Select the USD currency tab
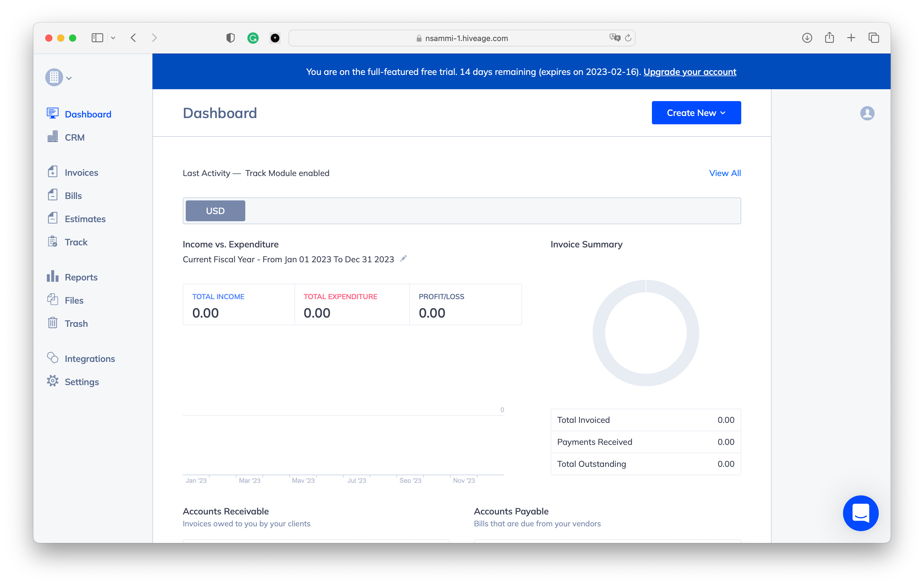924x587 pixels. [215, 211]
